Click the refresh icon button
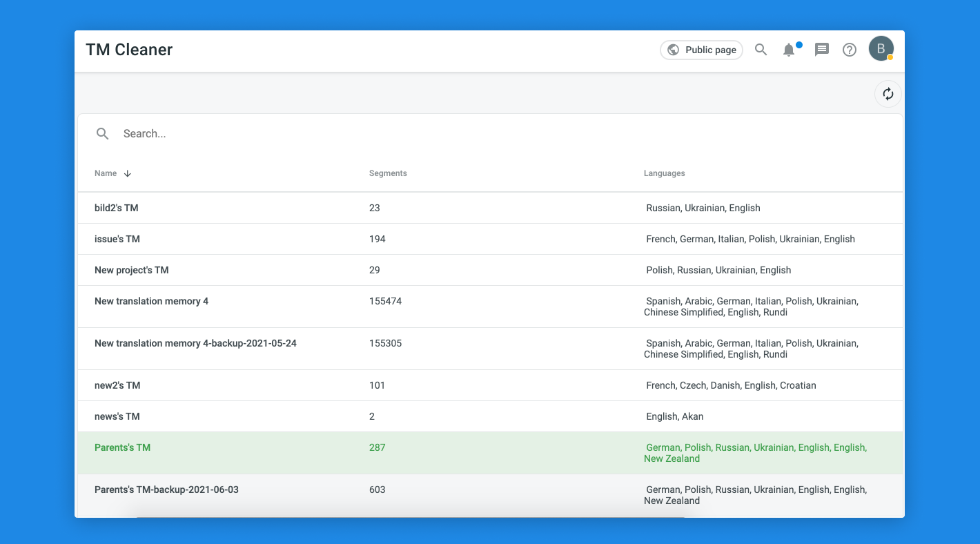The width and height of the screenshot is (980, 544). point(888,94)
